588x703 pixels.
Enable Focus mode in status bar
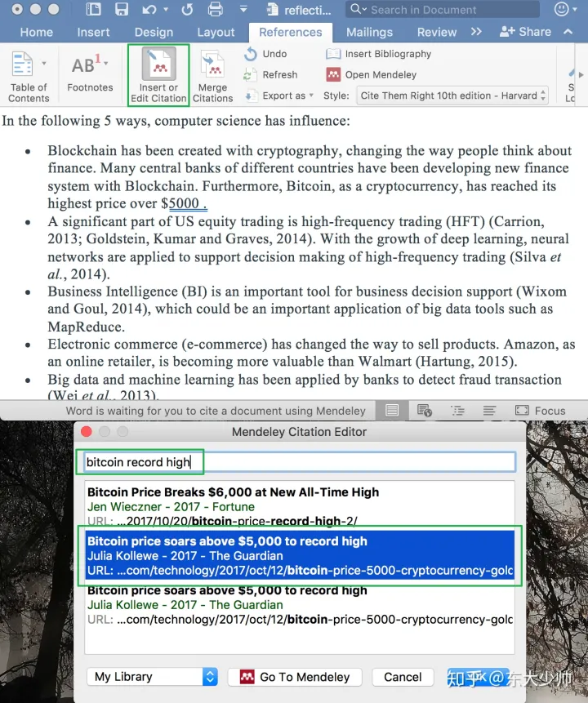pyautogui.click(x=540, y=410)
